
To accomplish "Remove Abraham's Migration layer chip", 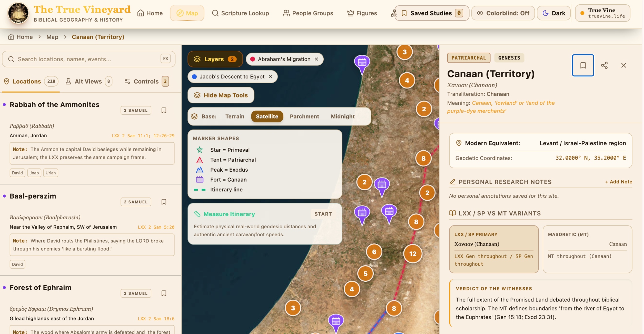I will pos(317,59).
